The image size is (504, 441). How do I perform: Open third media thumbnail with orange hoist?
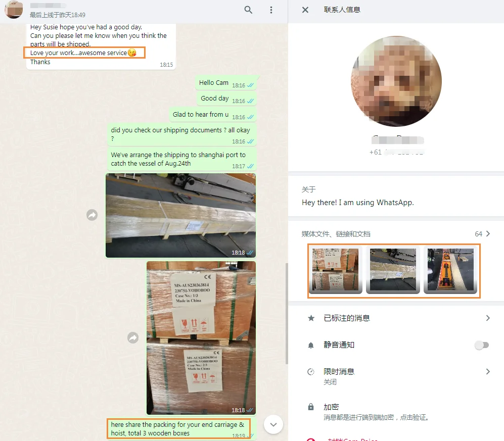point(450,271)
